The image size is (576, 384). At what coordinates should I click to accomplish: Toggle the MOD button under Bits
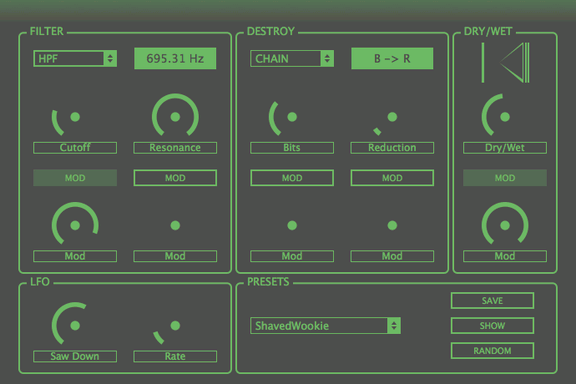pos(292,178)
